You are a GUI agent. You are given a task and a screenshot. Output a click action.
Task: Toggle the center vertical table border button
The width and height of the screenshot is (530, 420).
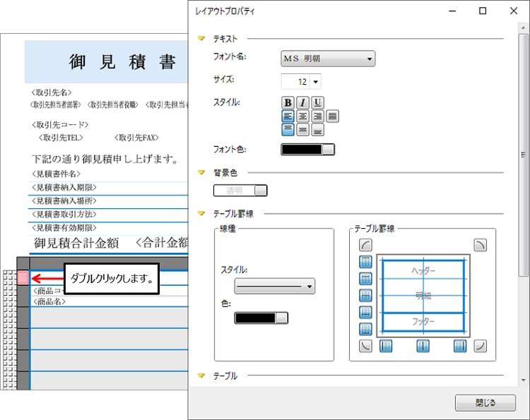[x=423, y=346]
